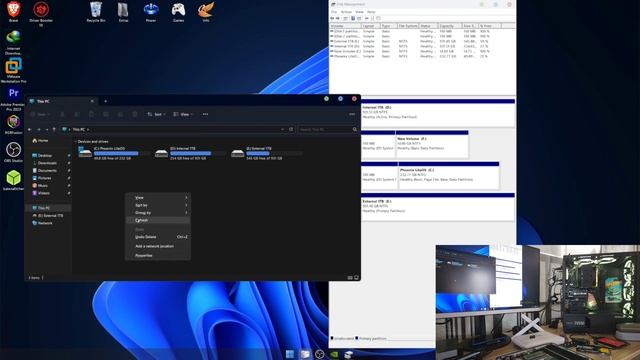Collapse the Devices and drives group

(x=75, y=141)
